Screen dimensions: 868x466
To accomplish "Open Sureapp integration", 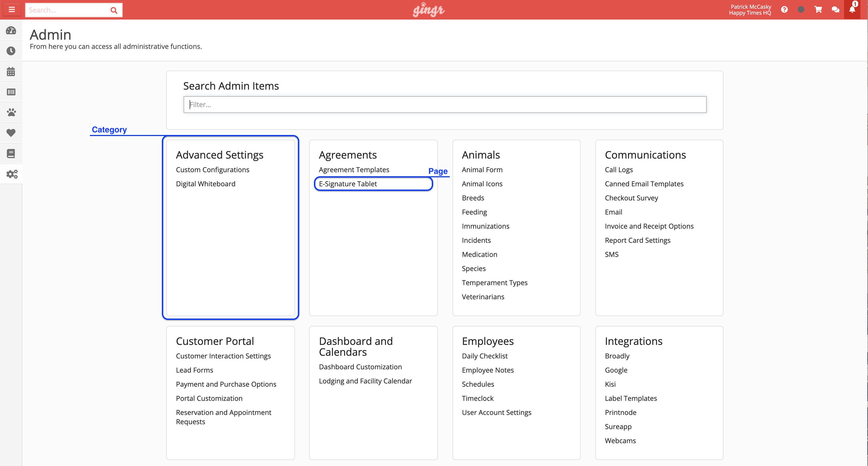I will point(618,427).
